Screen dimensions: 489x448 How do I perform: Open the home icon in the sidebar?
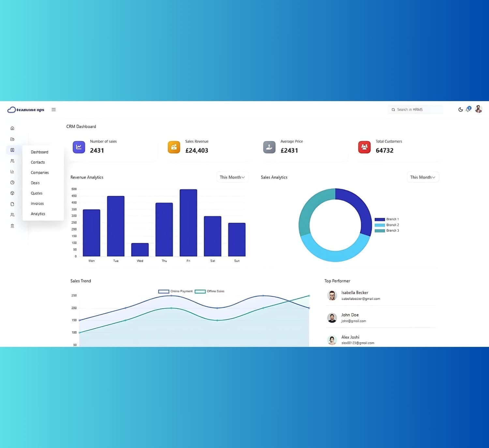click(12, 128)
